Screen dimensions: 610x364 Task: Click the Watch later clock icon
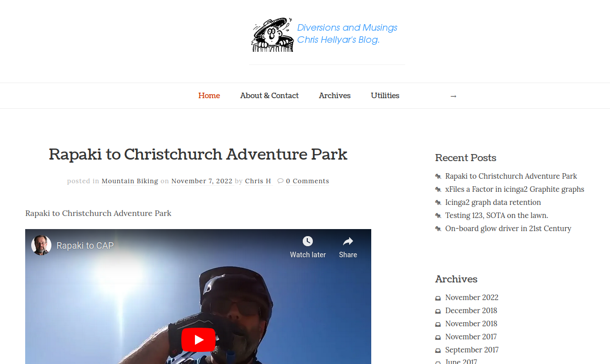(x=308, y=241)
